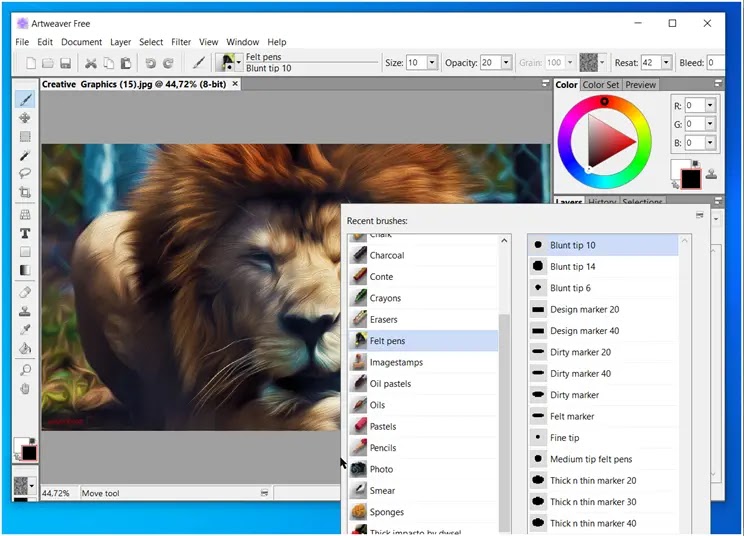Select the Eraser tool in the toolbox
Screen dimensions: 744x536
point(25,293)
